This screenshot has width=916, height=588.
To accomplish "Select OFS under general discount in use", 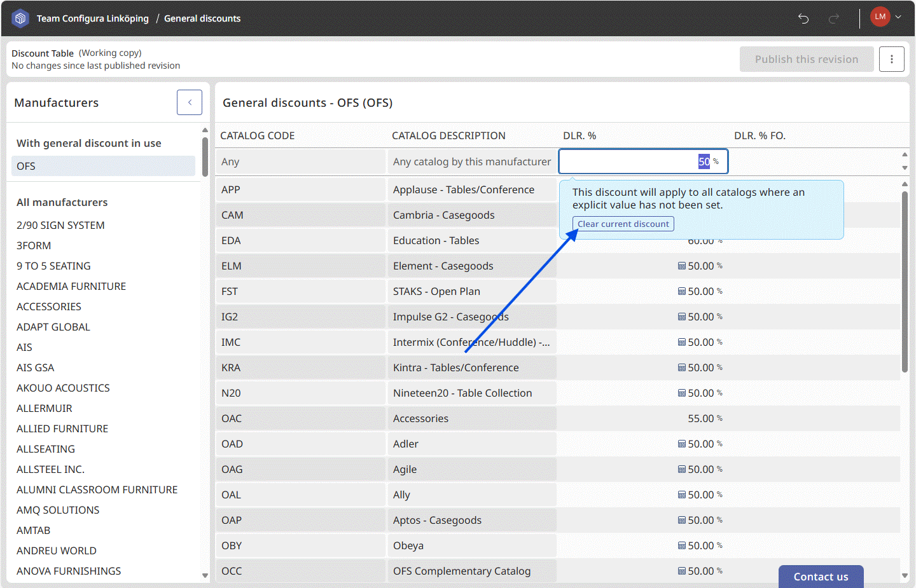I will point(104,166).
